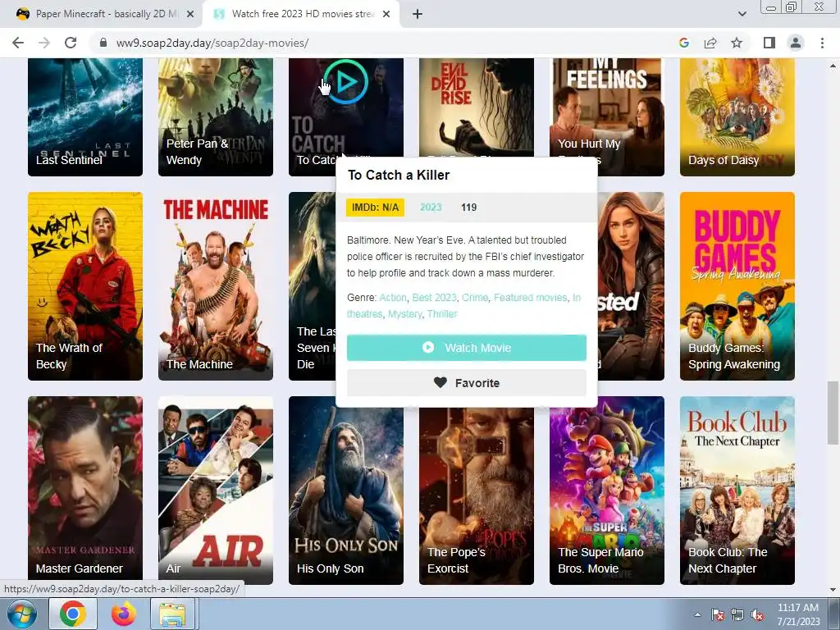Open Chrome three-dot menu
840x630 pixels.
pos(822,43)
